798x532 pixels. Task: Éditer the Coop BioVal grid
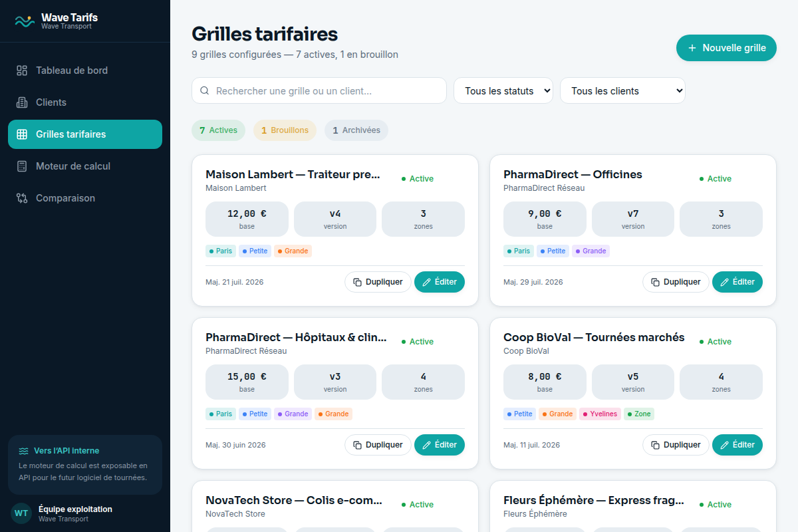coord(737,445)
